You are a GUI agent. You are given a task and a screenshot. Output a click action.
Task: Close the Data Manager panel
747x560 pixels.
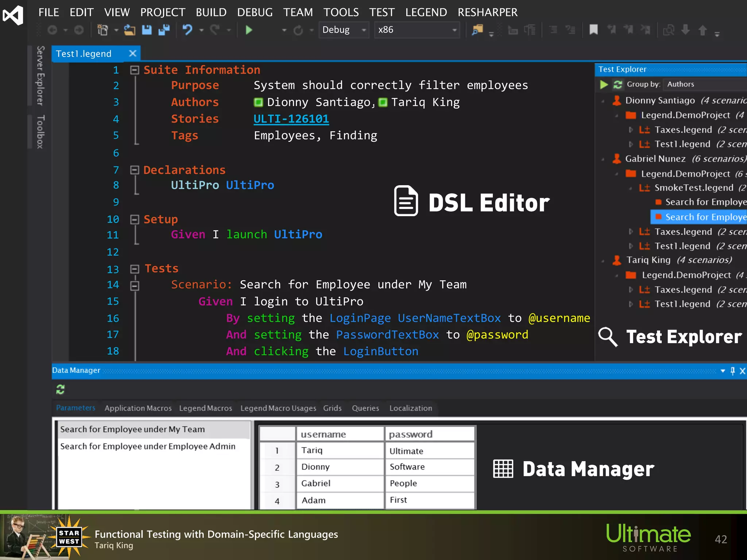[742, 371]
